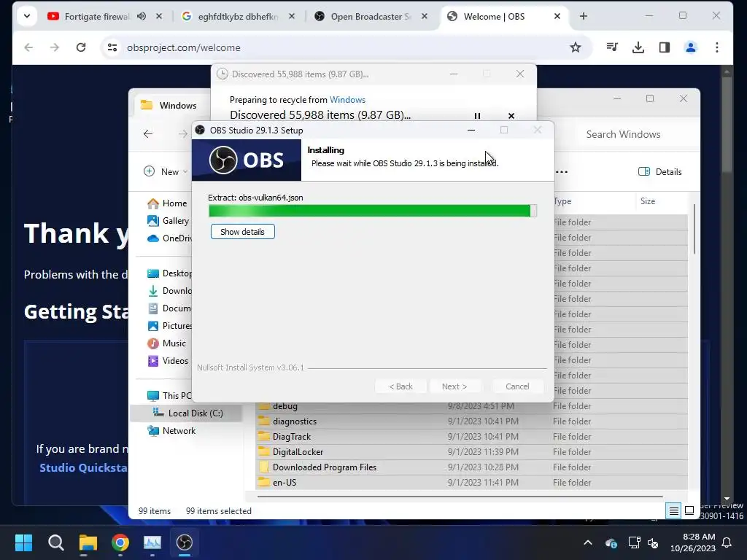Image resolution: width=747 pixels, height=560 pixels.
Task: Switch to Fortigate firewall YouTube tab
Action: click(97, 17)
